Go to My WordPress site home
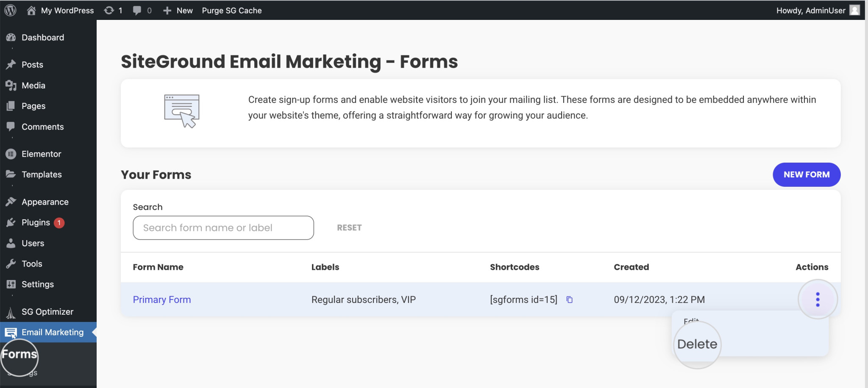This screenshot has height=388, width=868. coord(60,10)
